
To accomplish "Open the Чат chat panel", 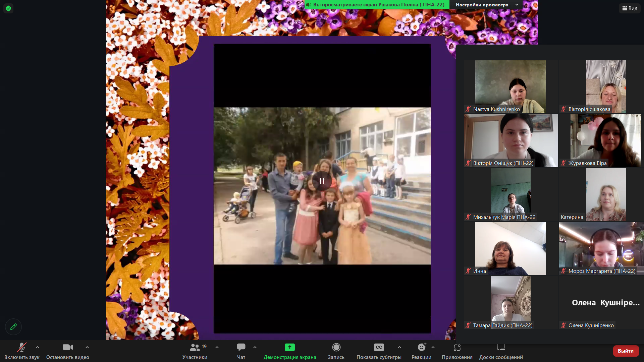I will 241,351.
